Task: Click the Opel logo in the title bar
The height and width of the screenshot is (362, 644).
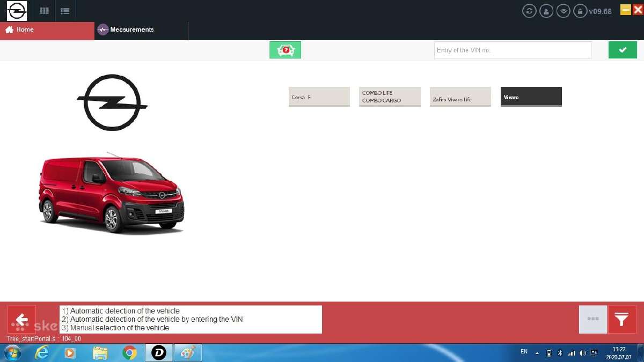Action: (x=17, y=11)
